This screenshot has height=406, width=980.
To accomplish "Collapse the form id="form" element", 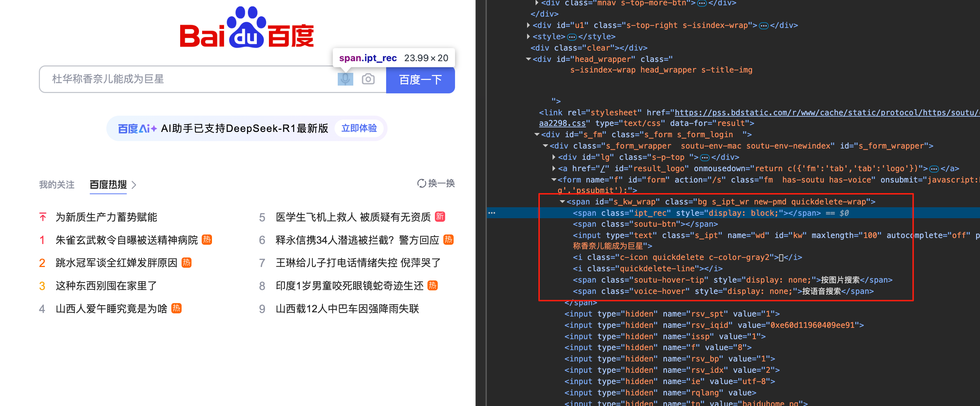I will (x=554, y=180).
